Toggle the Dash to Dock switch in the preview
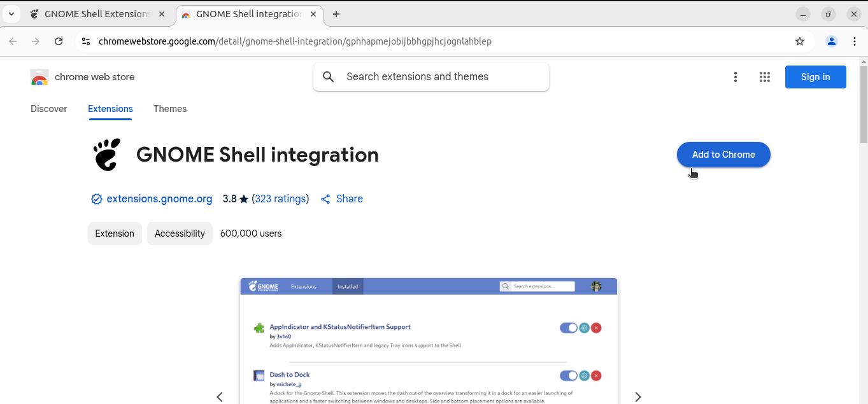Screen dimensions: 868x404 point(569,375)
